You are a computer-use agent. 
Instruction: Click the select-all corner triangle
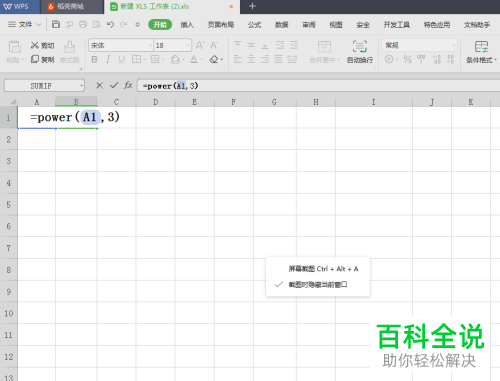(x=12, y=102)
